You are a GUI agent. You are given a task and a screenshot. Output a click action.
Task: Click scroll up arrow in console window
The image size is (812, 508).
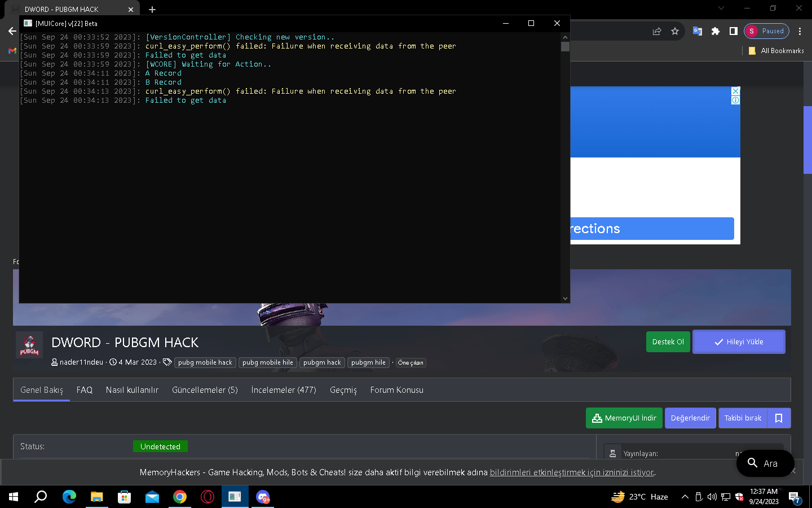click(x=565, y=37)
